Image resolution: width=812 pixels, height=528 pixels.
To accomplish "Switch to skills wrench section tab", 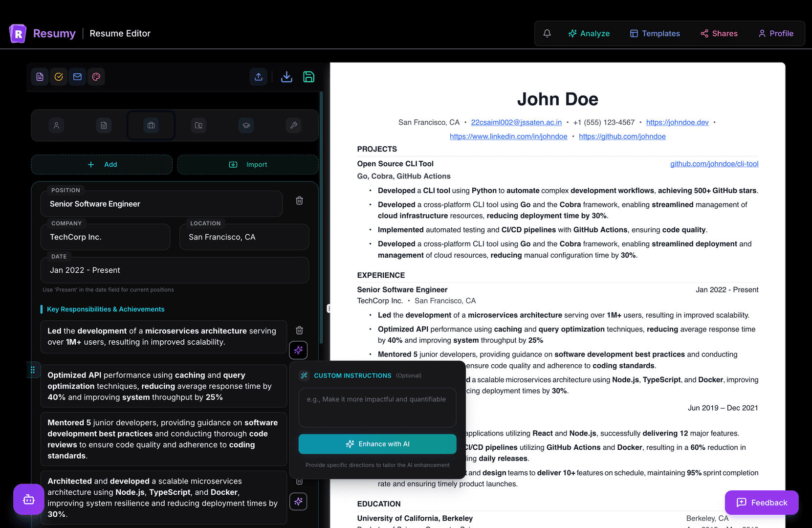I will point(293,126).
